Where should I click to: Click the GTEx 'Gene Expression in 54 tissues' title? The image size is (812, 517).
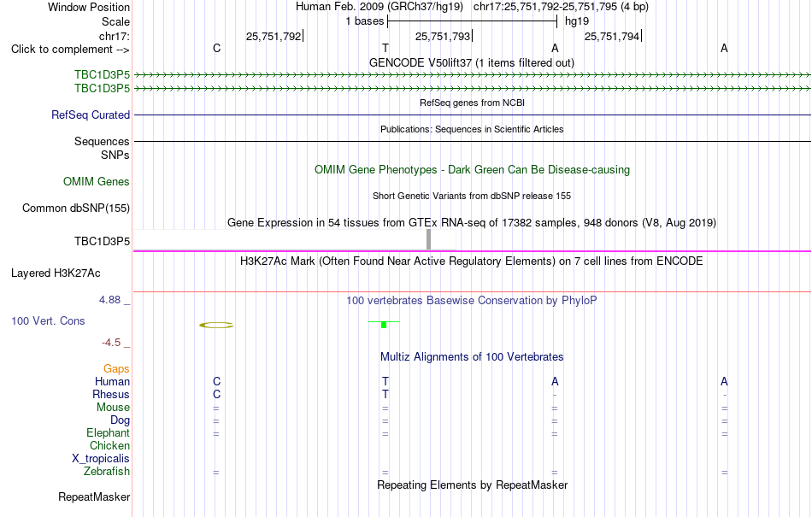point(472,222)
